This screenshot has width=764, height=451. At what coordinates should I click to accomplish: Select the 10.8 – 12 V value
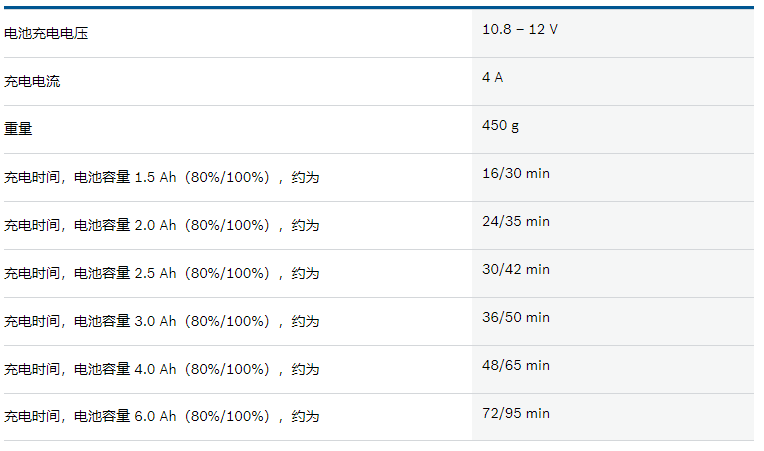[520, 29]
